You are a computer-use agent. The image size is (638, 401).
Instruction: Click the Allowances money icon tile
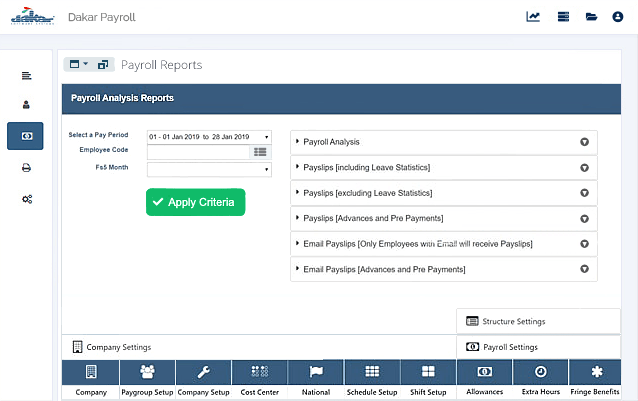pyautogui.click(x=485, y=372)
